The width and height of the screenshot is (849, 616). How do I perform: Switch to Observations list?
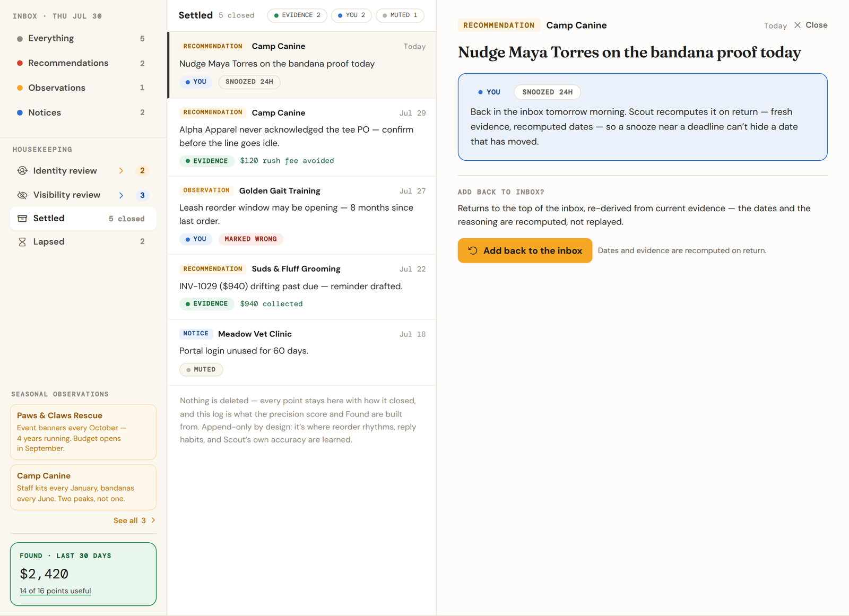click(x=83, y=88)
